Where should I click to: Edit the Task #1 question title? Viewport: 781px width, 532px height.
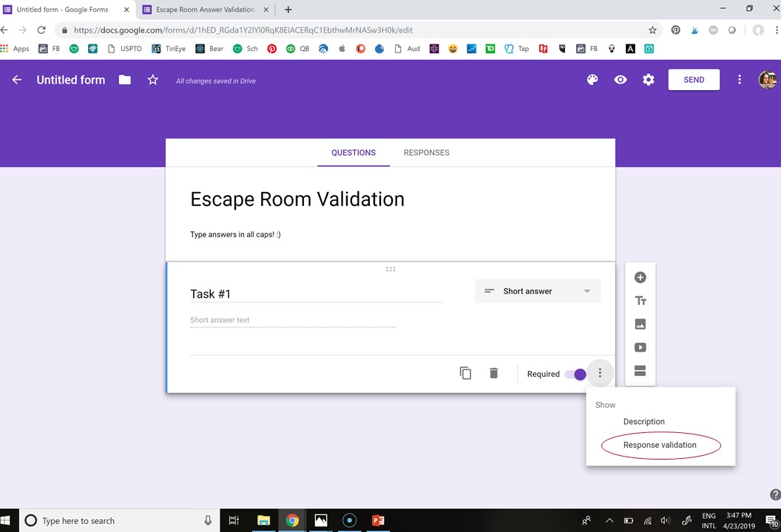[316, 294]
